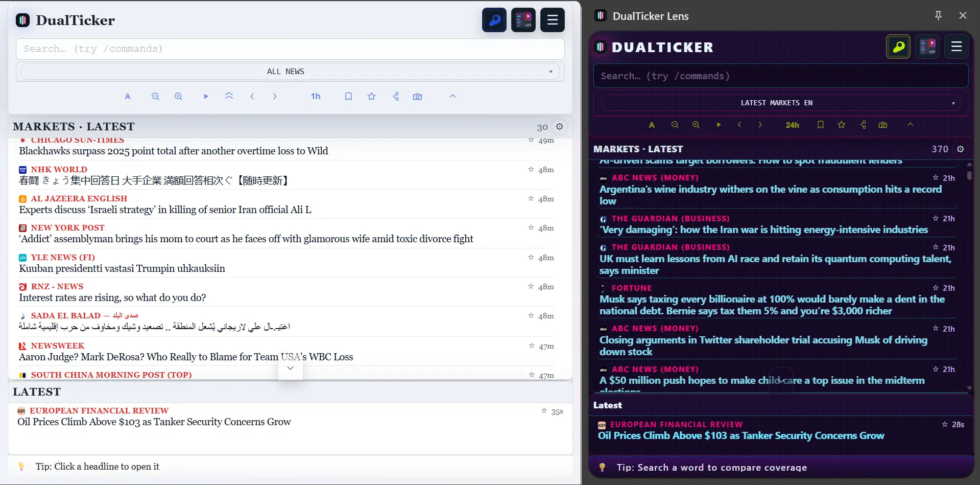This screenshot has height=485, width=980.
Task: Take a snapshot with the DualTicker camera icon
Action: (417, 97)
